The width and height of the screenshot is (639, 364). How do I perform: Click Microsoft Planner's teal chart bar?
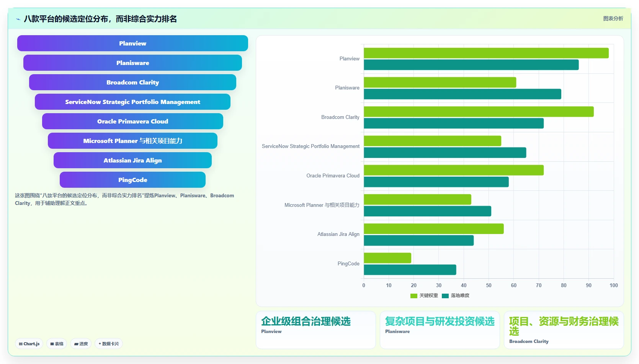pos(427,211)
